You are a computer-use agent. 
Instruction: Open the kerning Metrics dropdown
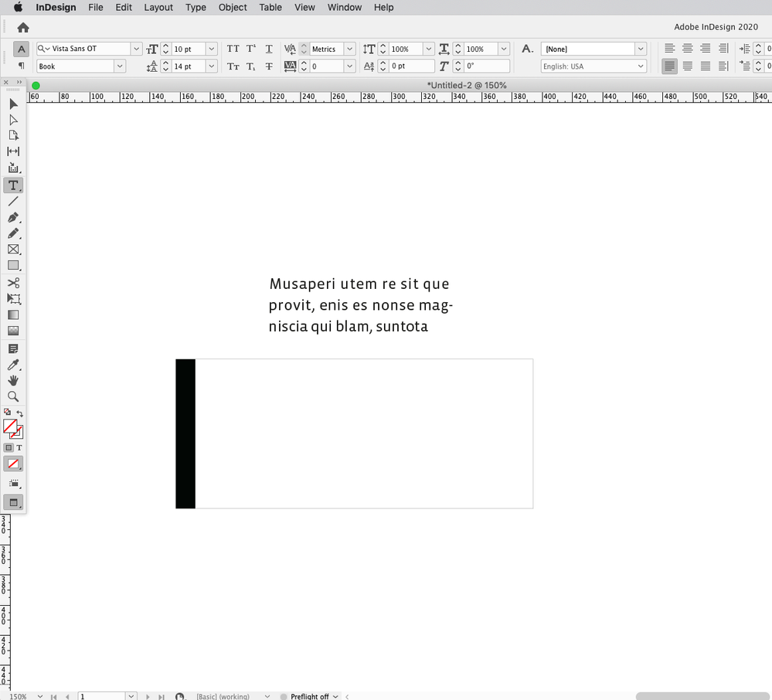point(351,49)
